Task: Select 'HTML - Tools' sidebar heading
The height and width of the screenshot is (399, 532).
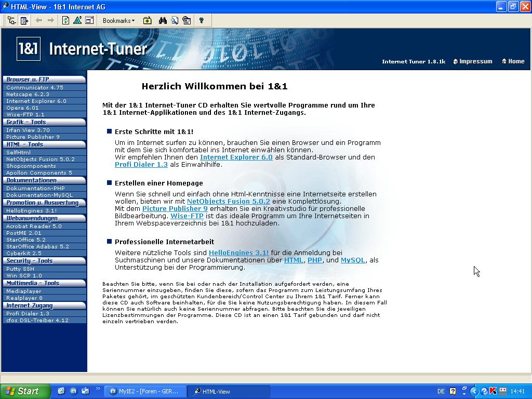Action: pos(44,144)
